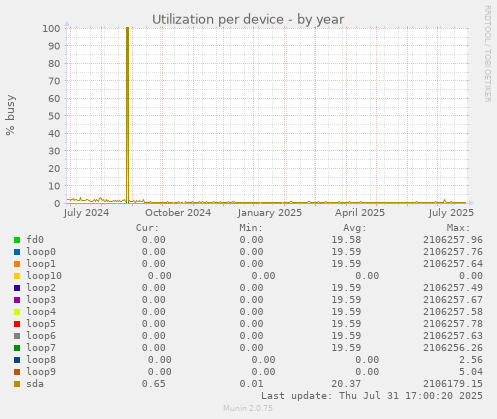497x419 pixels.
Task: Click the loop0 blue legend swatch
Action: coord(17,252)
